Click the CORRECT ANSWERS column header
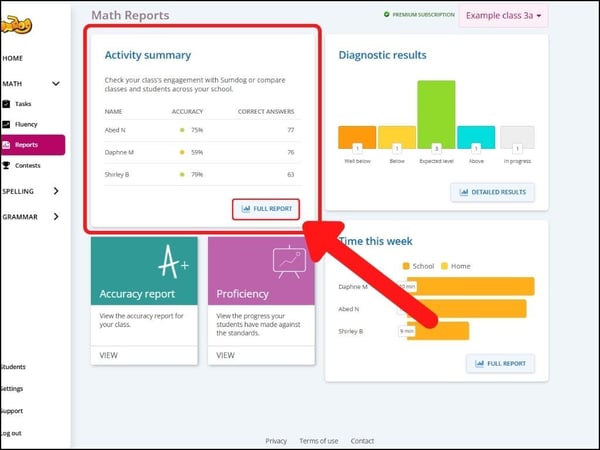The image size is (600, 450). point(266,111)
